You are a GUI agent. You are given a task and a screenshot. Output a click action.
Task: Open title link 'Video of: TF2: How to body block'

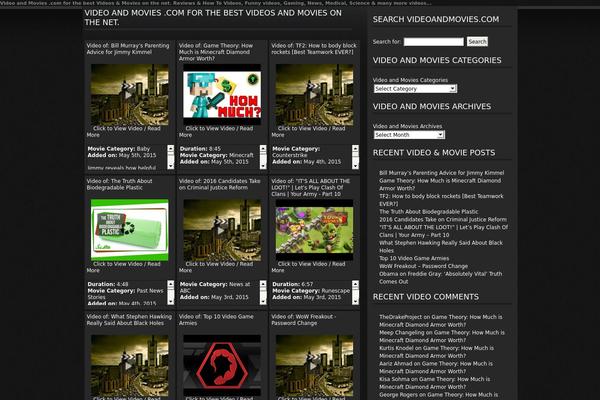tap(314, 49)
